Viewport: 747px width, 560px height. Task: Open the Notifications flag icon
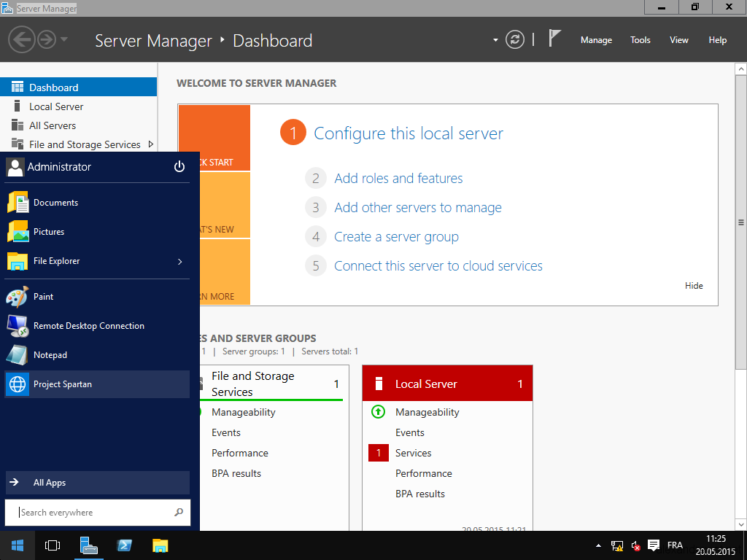(x=554, y=38)
